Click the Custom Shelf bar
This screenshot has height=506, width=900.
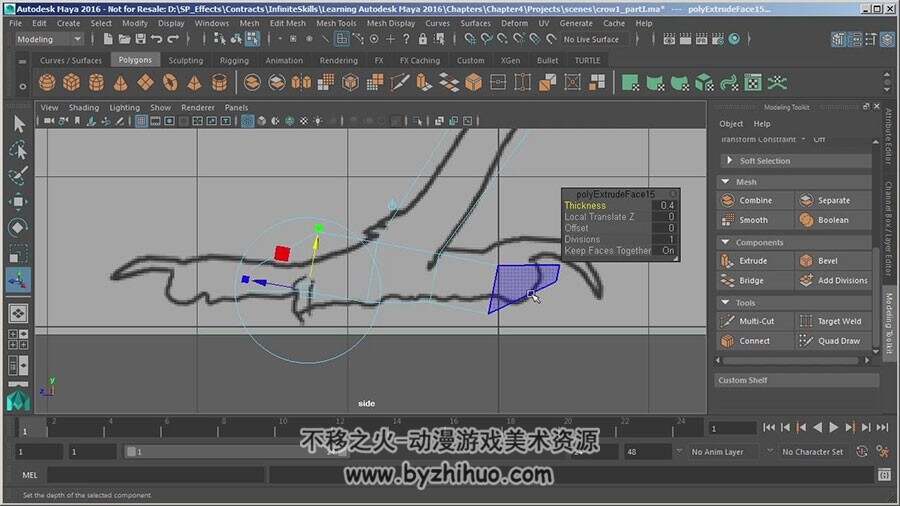[x=797, y=380]
